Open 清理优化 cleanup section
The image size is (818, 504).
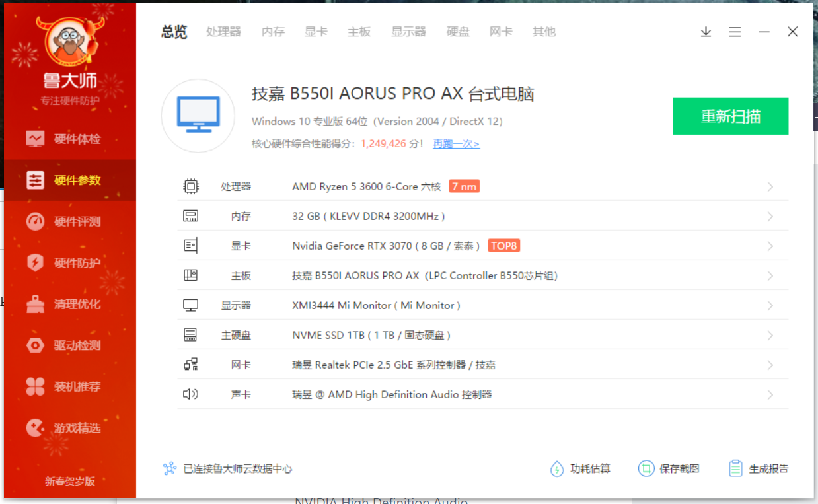click(69, 304)
